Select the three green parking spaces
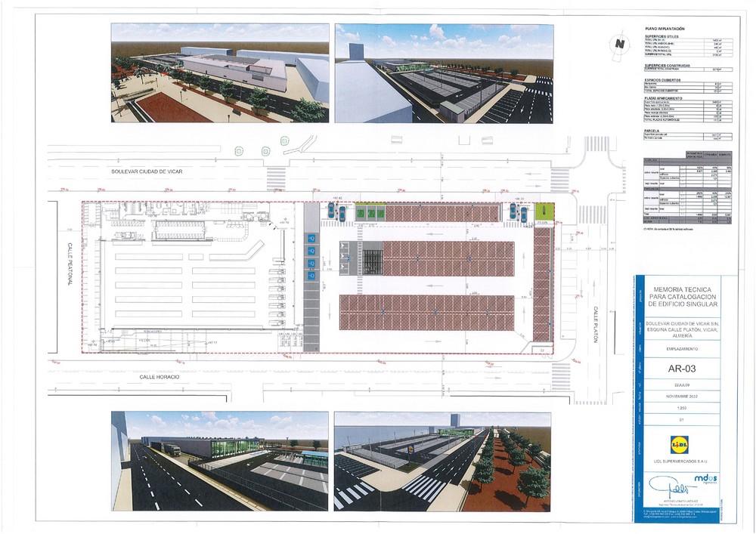The width and height of the screenshot is (756, 534). click(370, 214)
